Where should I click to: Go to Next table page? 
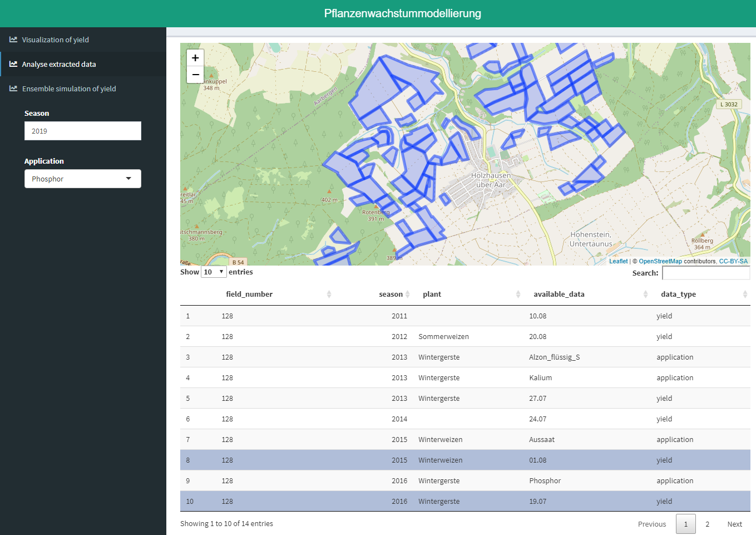[x=734, y=524]
